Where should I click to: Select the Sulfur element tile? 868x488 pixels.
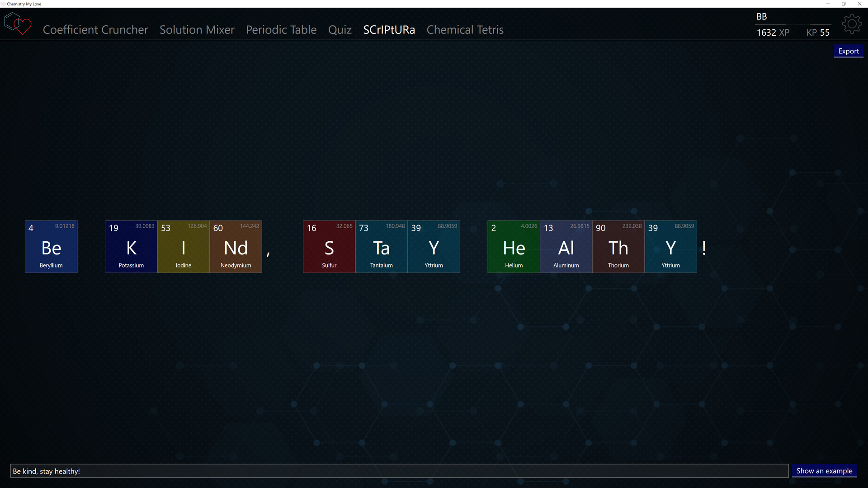click(x=329, y=247)
